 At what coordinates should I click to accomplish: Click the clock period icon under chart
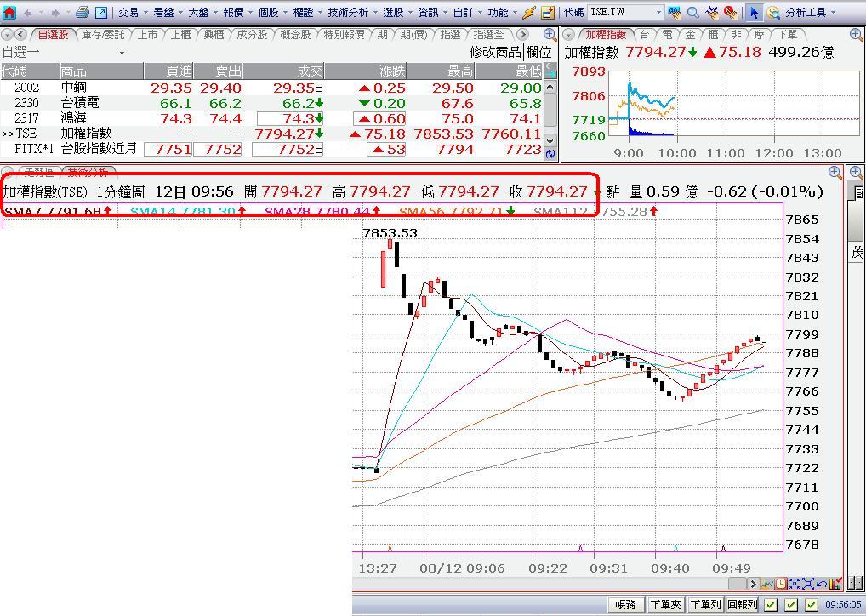point(781,584)
